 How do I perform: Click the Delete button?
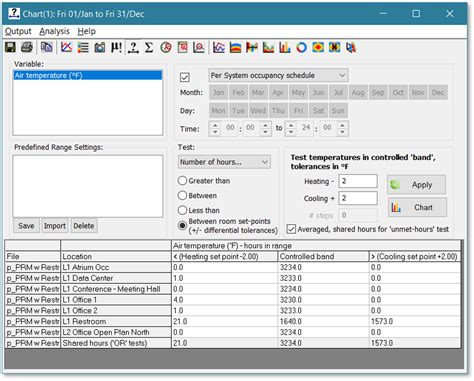tap(84, 226)
